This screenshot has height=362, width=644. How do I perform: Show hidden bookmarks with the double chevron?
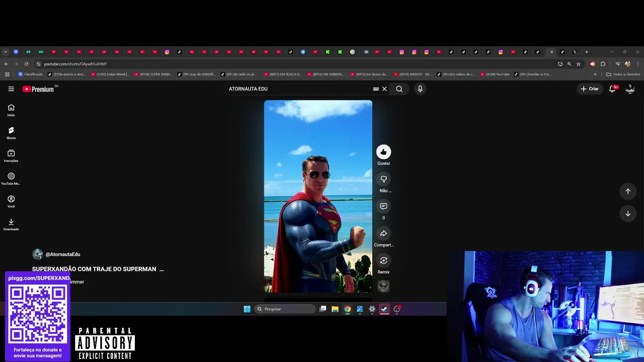click(595, 74)
